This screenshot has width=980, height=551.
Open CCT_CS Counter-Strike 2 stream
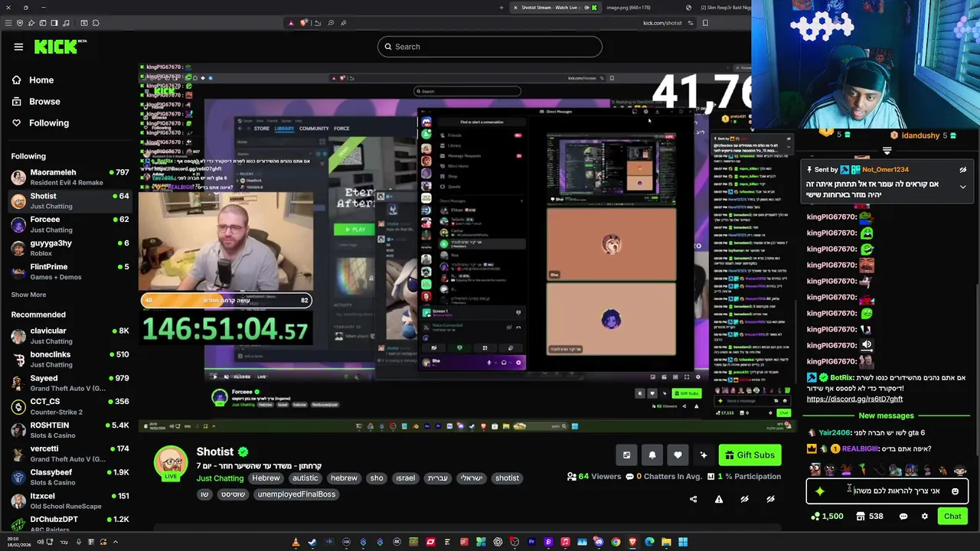point(70,406)
